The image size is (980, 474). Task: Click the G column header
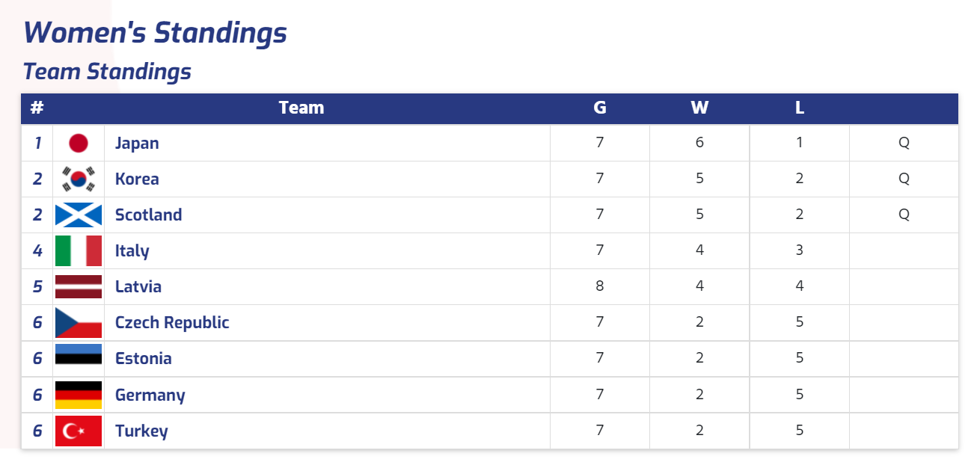(600, 108)
